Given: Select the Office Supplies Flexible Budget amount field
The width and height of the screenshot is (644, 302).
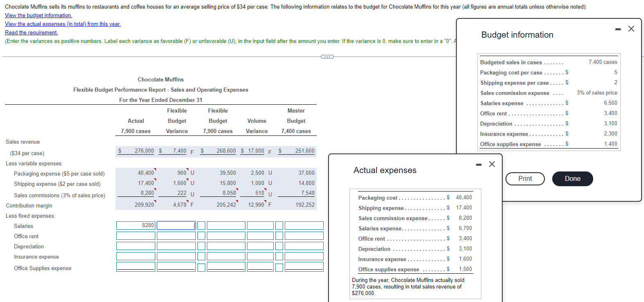Looking at the screenshot, I should coord(226,267).
